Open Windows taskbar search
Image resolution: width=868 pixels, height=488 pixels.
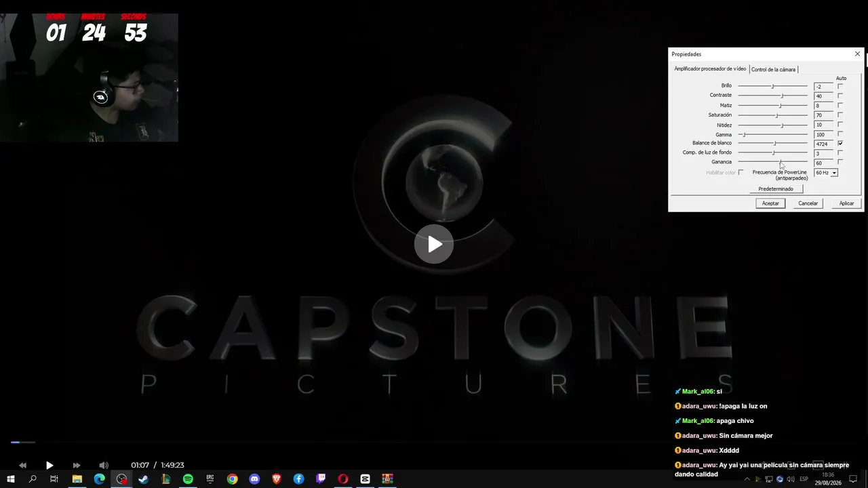[33, 479]
